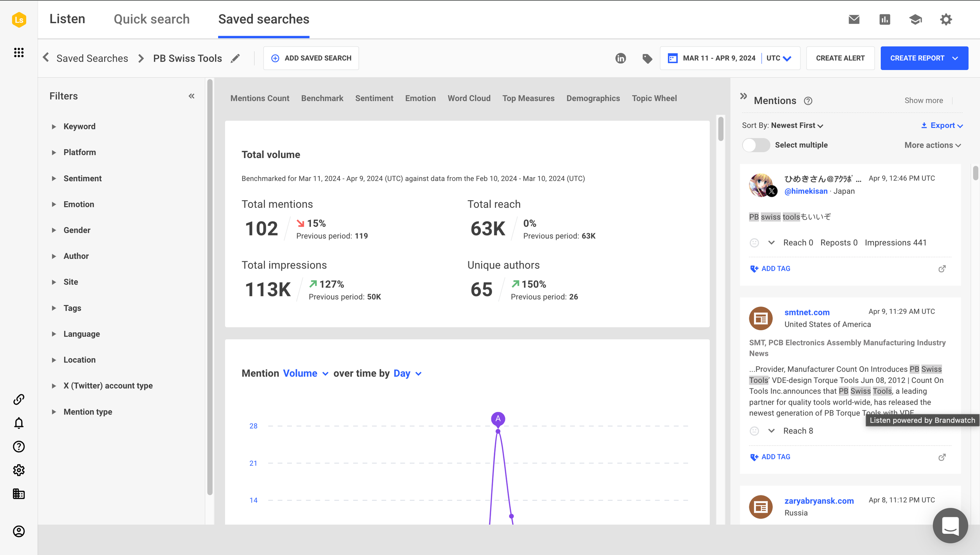Image resolution: width=980 pixels, height=555 pixels.
Task: Open external link for @himekisan mention
Action: (x=942, y=269)
